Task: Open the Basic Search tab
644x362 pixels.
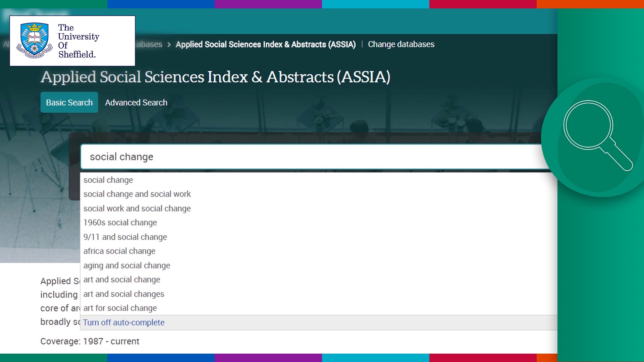Action: [69, 103]
